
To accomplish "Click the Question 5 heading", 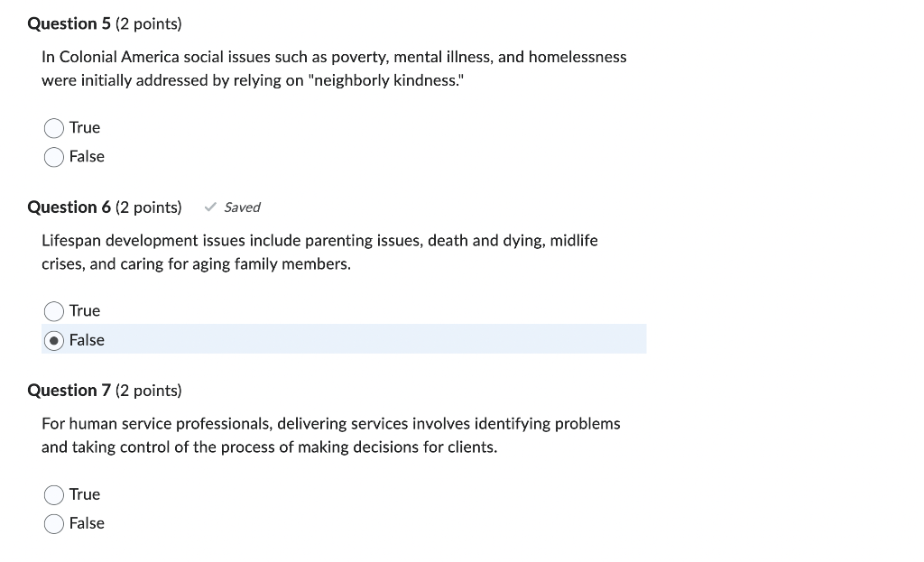I will 69,23.
